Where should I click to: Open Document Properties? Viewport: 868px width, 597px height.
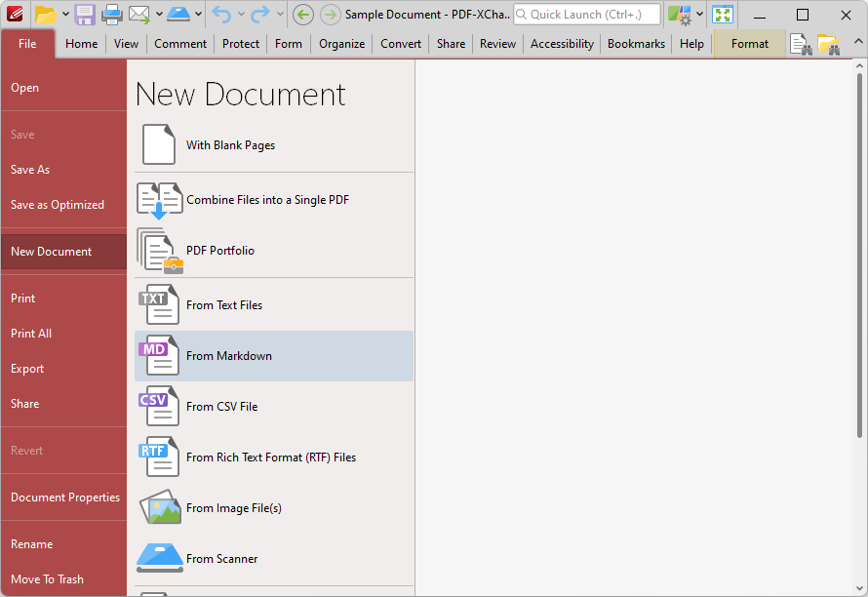coord(63,497)
